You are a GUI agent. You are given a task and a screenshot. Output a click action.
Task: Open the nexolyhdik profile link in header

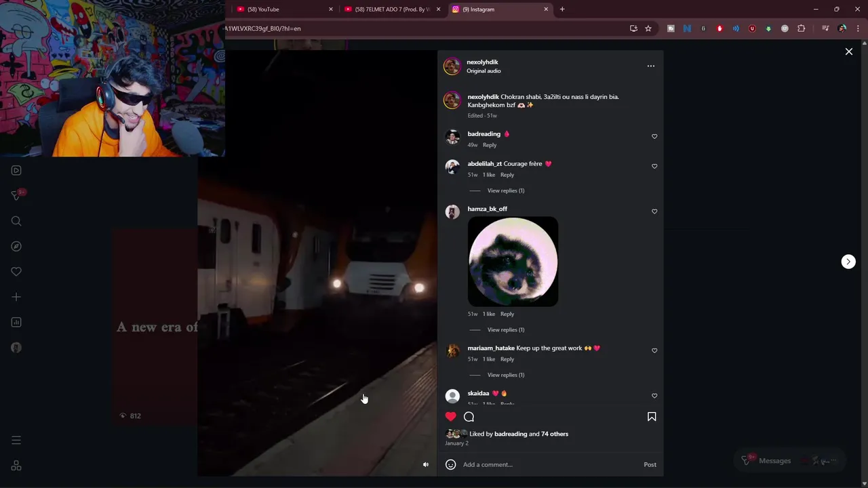click(x=482, y=62)
